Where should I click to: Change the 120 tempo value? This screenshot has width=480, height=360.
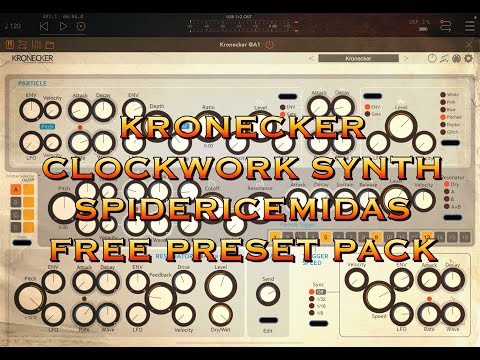tap(13, 26)
